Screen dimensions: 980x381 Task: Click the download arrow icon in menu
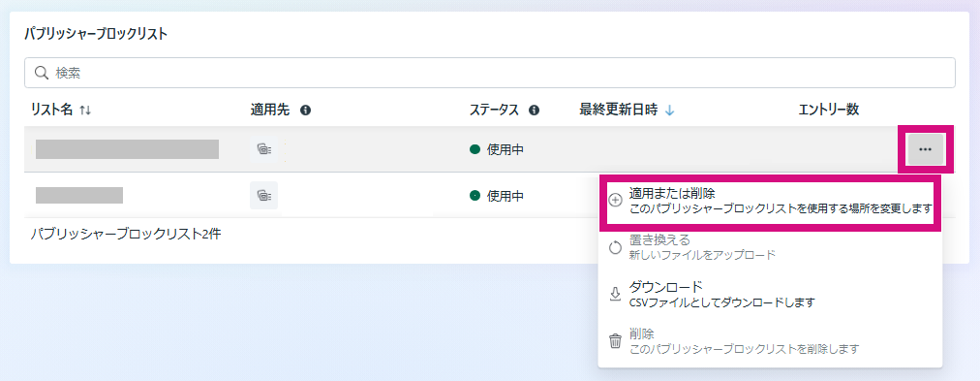(x=616, y=294)
